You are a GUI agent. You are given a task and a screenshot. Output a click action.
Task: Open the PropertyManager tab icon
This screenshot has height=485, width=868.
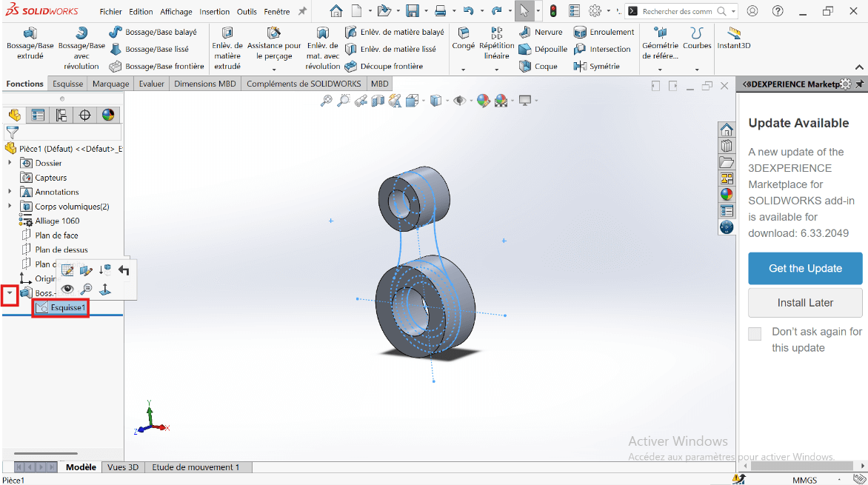[x=38, y=115]
